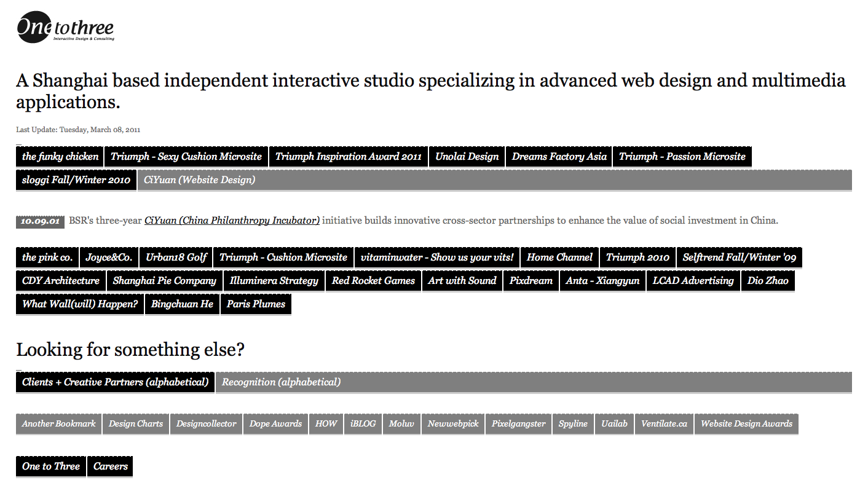Viewport: 868px width, 488px height.
Task: Visit the Uailab link
Action: [615, 424]
